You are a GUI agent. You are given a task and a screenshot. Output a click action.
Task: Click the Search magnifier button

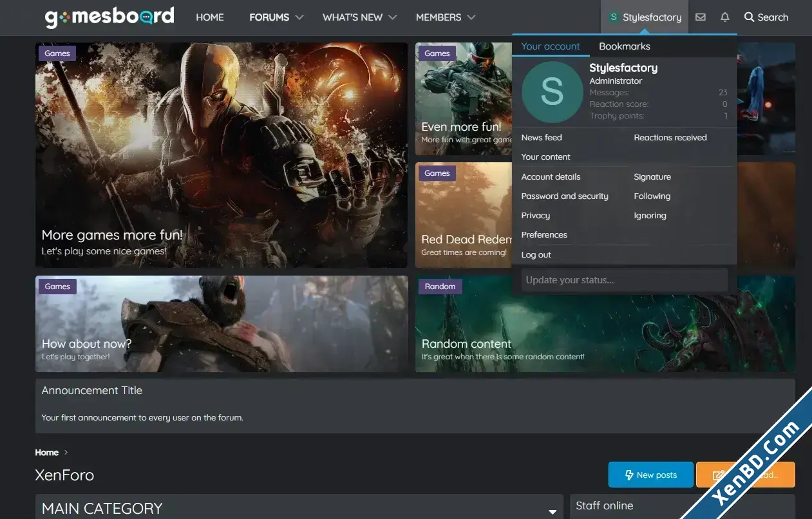[766, 17]
